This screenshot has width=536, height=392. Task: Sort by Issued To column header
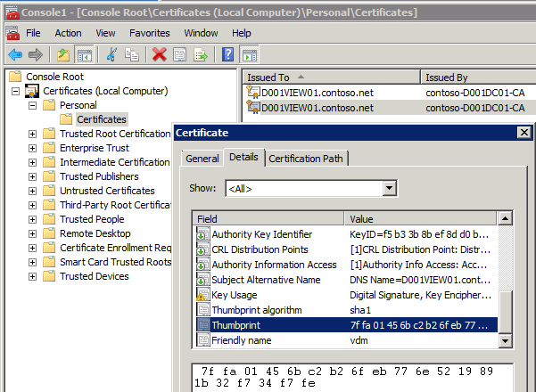pyautogui.click(x=331, y=78)
